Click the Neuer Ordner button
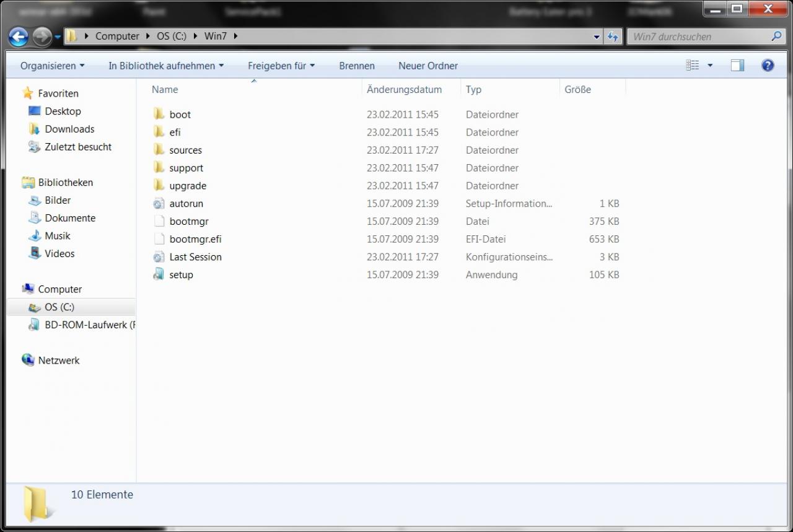The image size is (793, 532). pyautogui.click(x=428, y=66)
